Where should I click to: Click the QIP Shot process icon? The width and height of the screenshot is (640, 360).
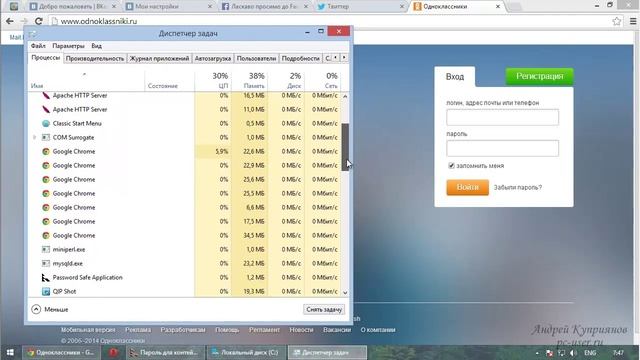(46, 291)
